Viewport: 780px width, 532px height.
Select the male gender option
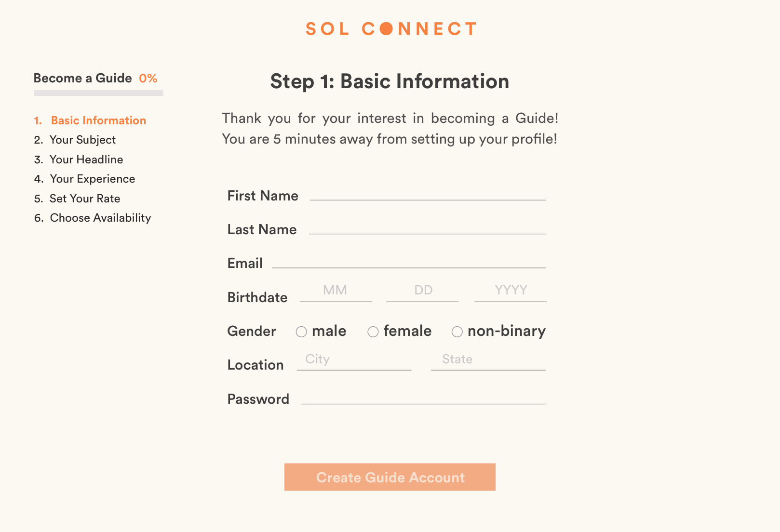pos(301,332)
